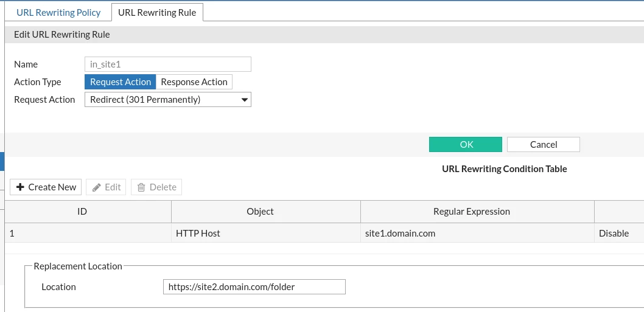The height and width of the screenshot is (312, 644).
Task: Click the site1.domain.com regular expression cell
Action: point(477,233)
